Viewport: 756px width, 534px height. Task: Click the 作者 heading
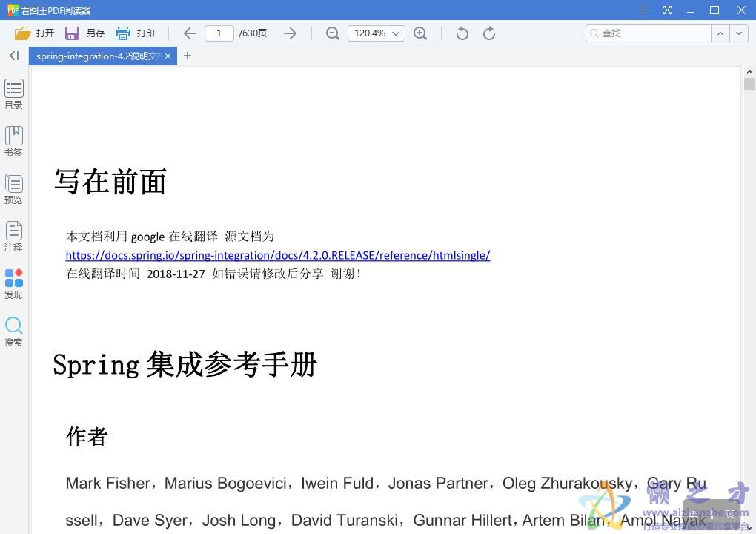pos(87,437)
